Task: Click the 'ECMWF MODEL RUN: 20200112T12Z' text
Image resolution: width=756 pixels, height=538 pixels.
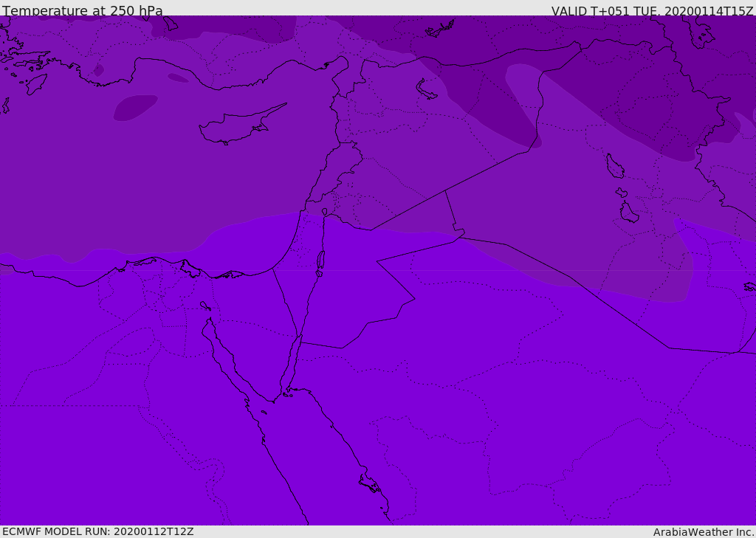Action: 98,531
